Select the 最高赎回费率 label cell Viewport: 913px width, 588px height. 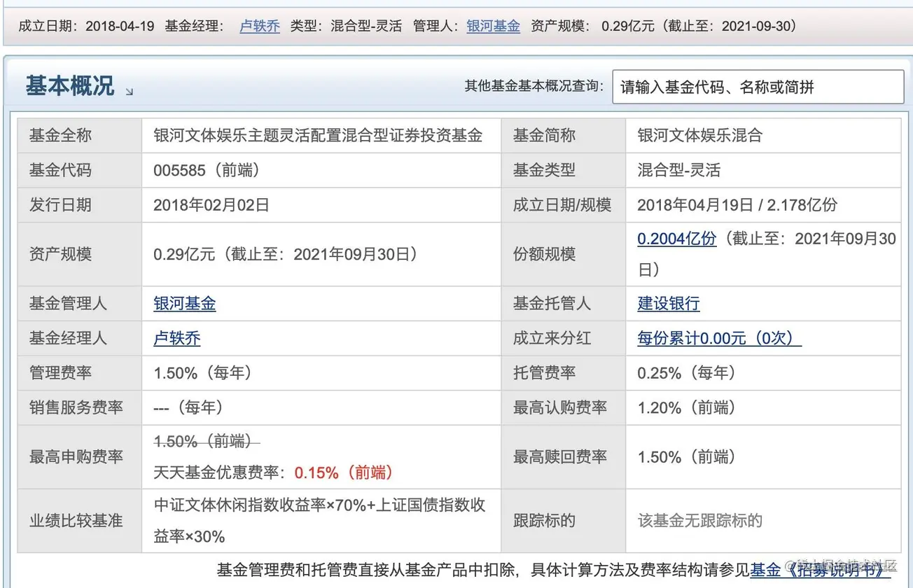coord(564,457)
